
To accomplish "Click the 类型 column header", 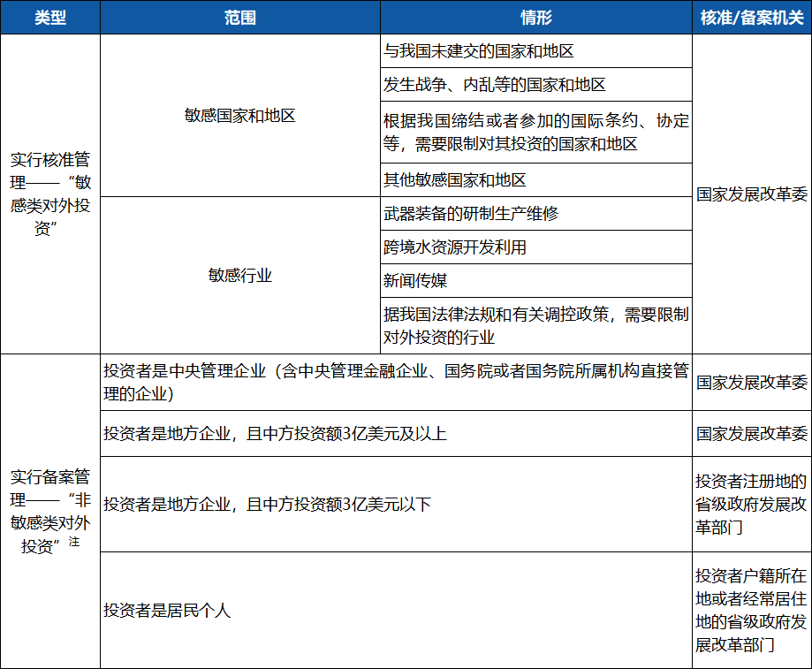I will [x=50, y=18].
